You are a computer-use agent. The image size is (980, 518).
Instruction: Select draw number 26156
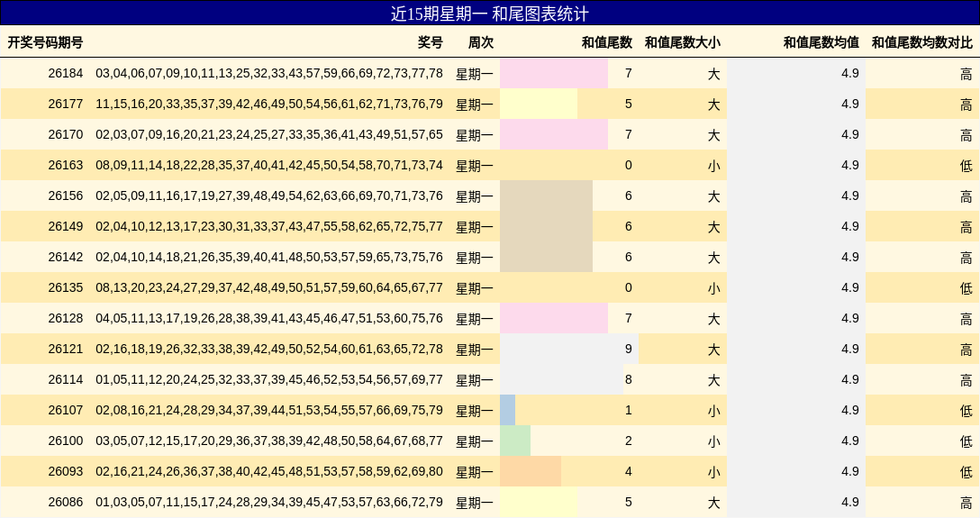(66, 195)
